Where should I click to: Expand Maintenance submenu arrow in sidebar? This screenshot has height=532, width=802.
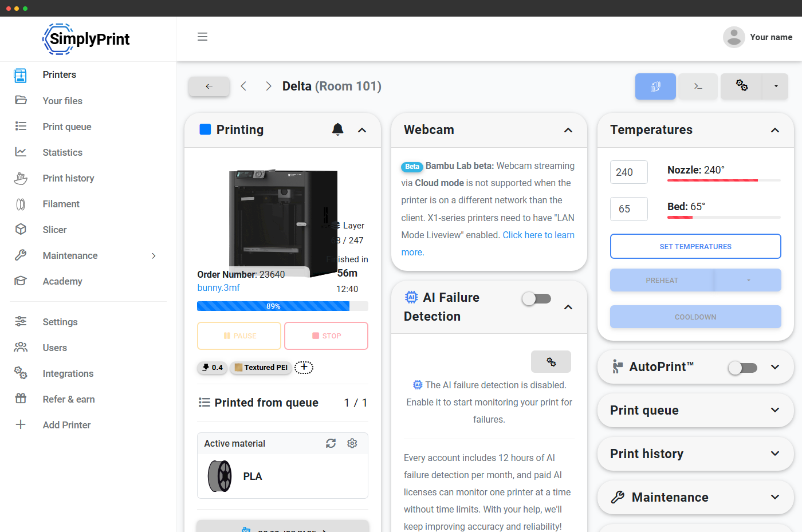pyautogui.click(x=154, y=255)
